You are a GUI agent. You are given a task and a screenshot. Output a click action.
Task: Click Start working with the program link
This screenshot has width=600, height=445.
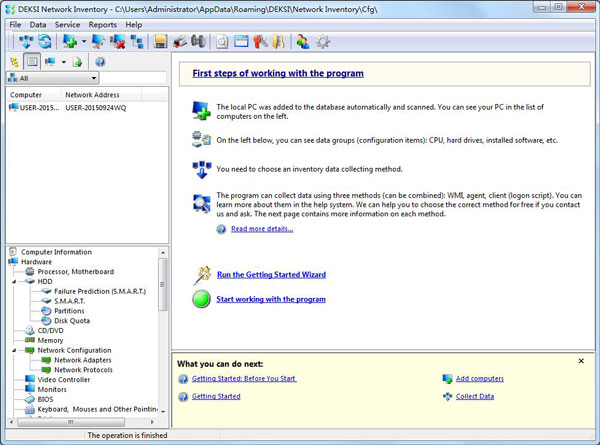271,299
